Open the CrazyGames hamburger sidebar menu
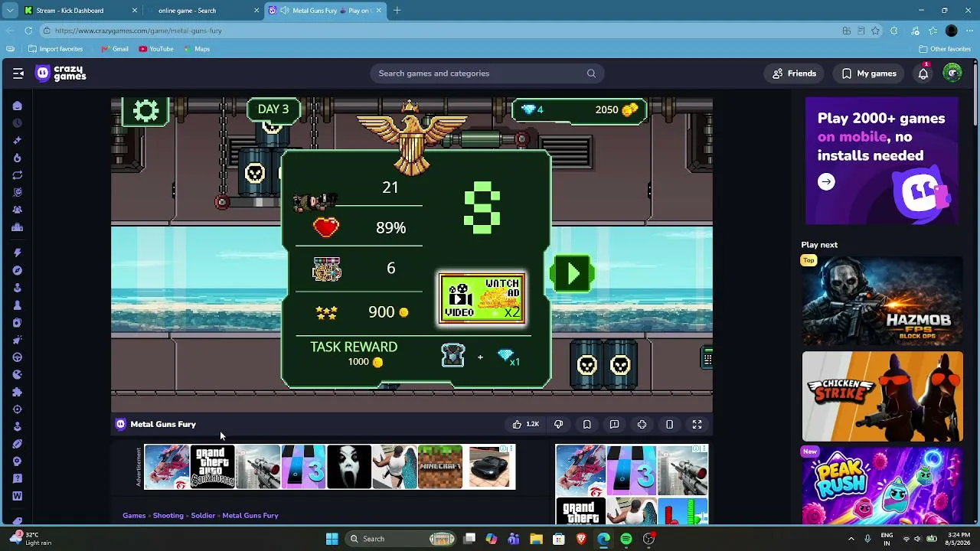Screen dimensions: 980x551 [x=18, y=73]
